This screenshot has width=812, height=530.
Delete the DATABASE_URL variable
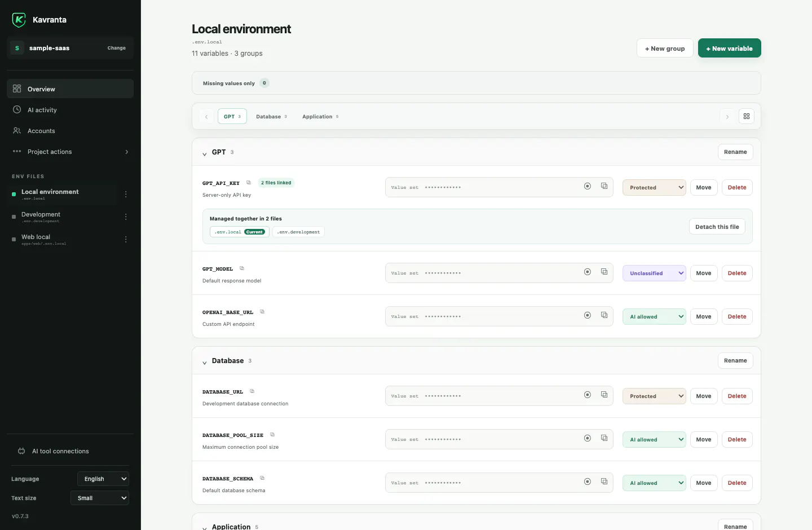[x=736, y=396]
